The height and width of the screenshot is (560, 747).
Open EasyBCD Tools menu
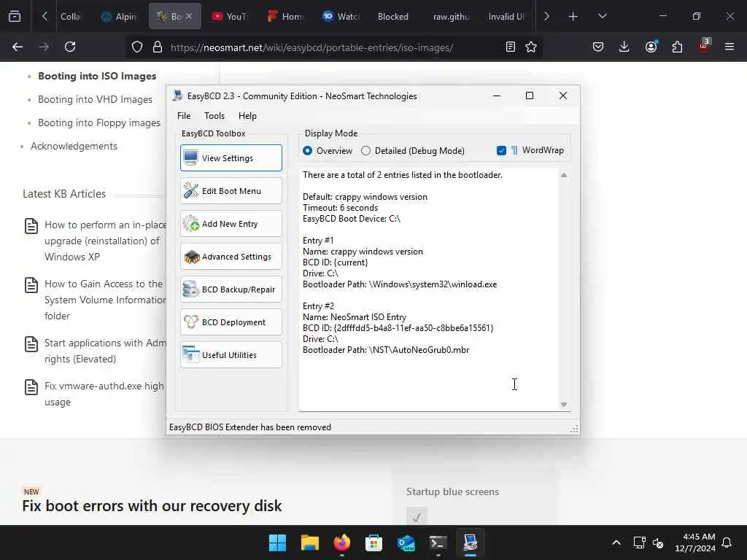[214, 116]
